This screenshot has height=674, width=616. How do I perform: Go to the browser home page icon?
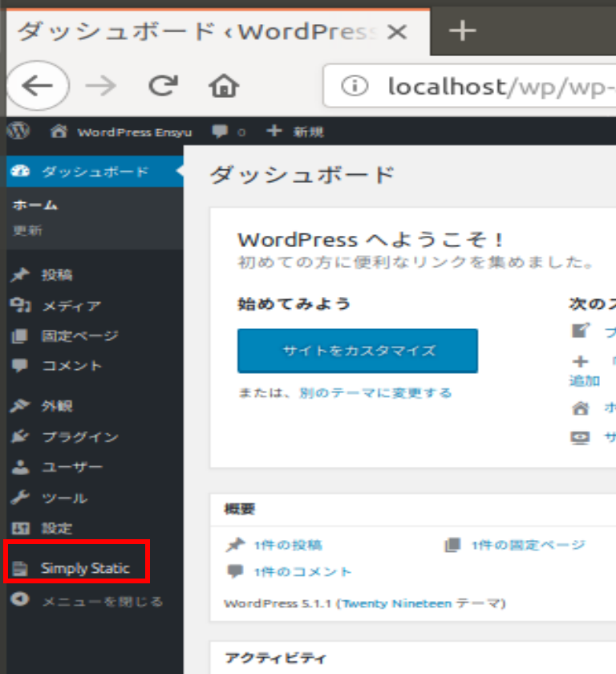(224, 86)
